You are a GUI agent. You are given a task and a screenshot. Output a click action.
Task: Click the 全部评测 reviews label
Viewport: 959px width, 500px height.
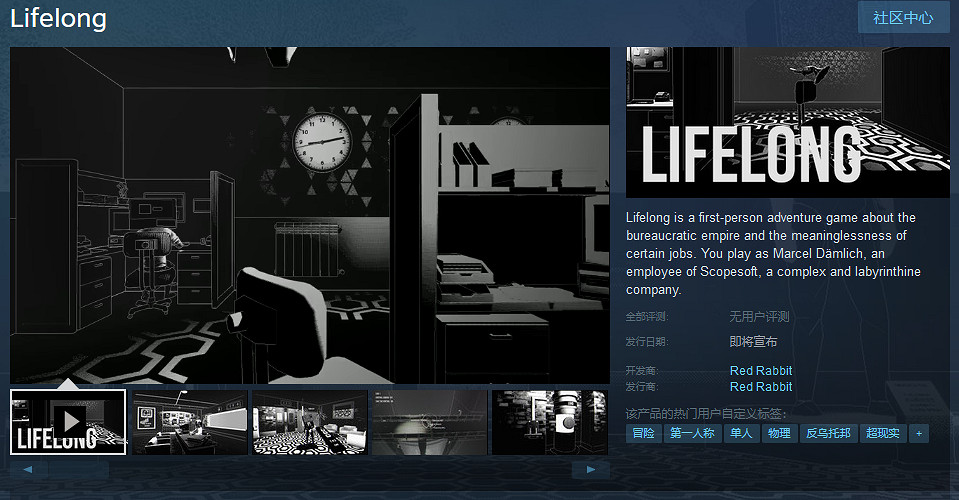point(646,317)
